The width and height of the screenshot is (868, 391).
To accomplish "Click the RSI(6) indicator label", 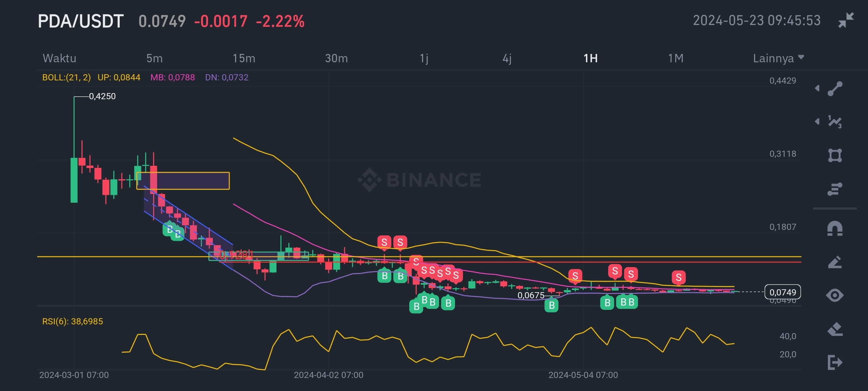I will pos(71,321).
